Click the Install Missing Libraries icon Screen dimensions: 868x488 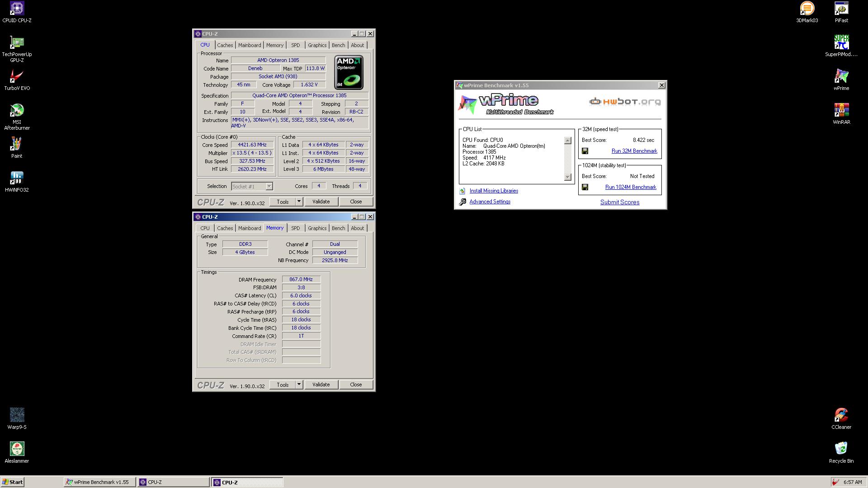pyautogui.click(x=462, y=191)
